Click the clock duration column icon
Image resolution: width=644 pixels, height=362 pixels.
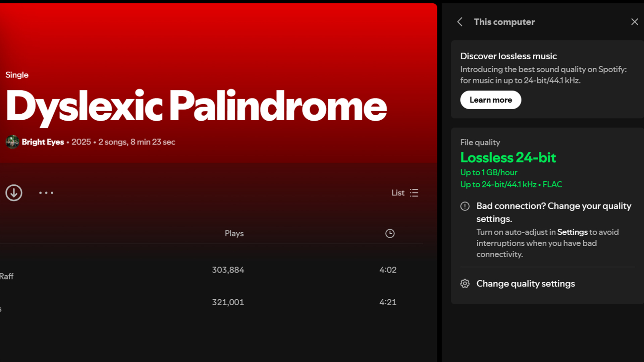tap(390, 234)
